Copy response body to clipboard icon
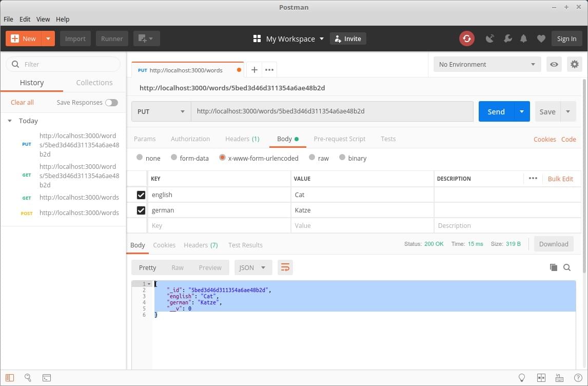 point(553,267)
